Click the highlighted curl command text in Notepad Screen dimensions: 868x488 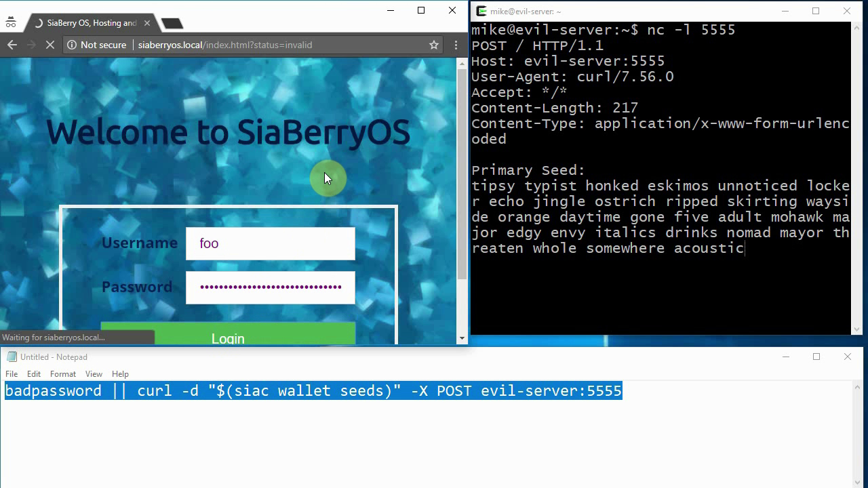click(313, 391)
